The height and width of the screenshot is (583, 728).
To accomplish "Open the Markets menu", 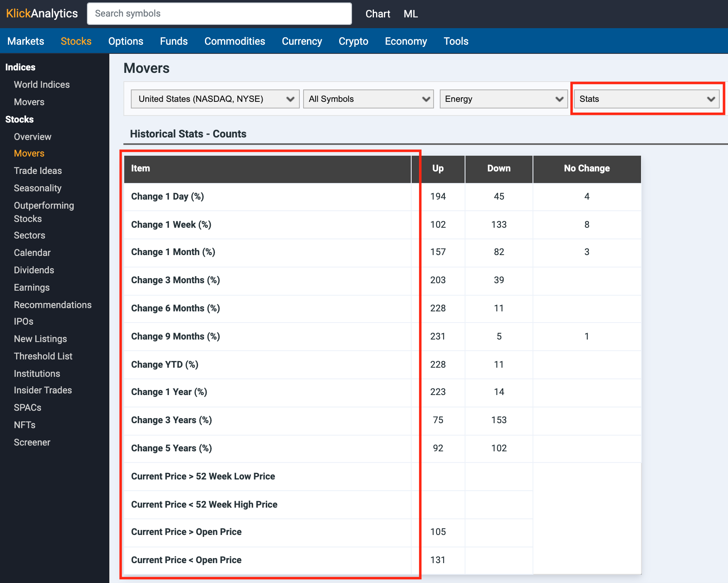I will (26, 41).
